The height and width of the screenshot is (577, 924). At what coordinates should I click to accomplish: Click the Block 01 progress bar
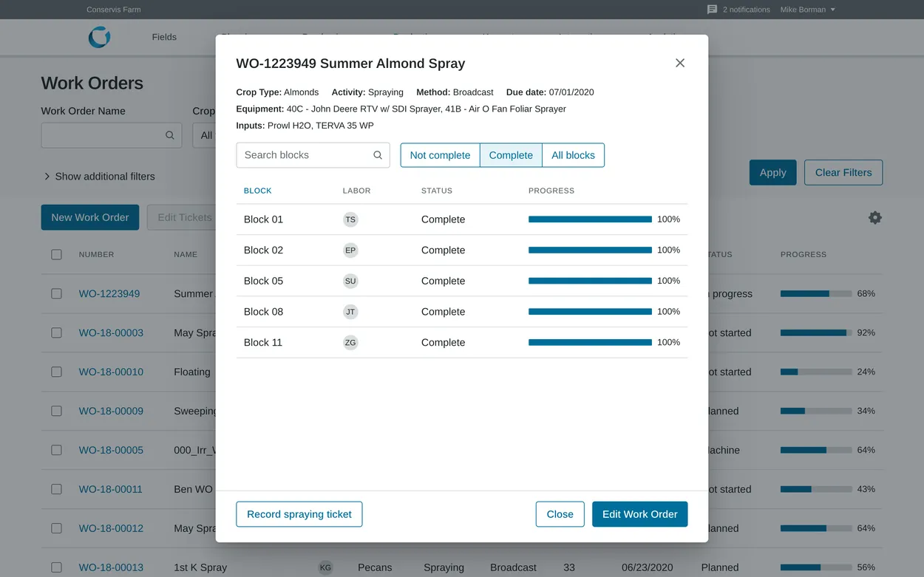click(x=590, y=219)
